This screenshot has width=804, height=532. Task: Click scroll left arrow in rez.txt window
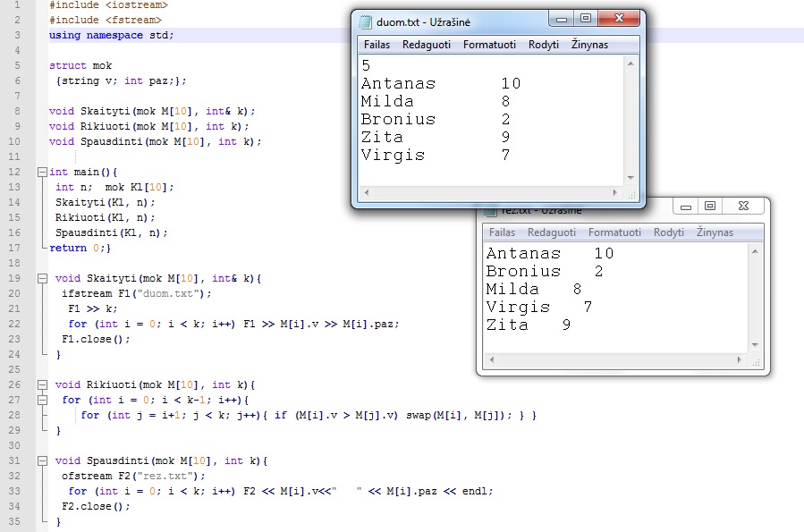point(492,359)
